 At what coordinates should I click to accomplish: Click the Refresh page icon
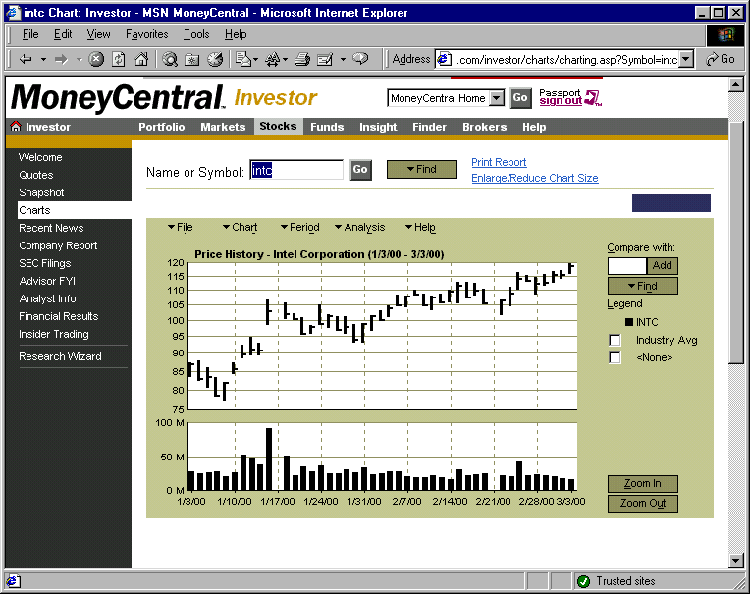[x=119, y=59]
